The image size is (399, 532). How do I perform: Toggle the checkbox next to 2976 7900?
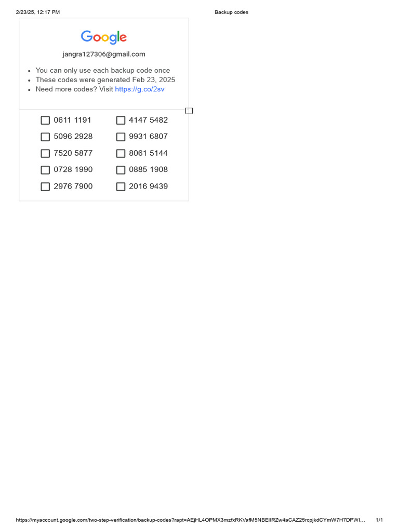pos(45,187)
